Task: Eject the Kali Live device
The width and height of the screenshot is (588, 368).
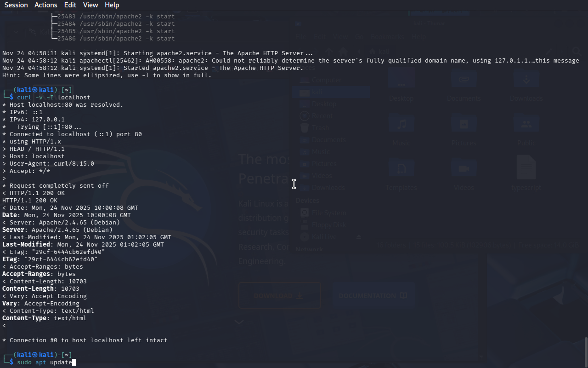Action: pos(359,237)
